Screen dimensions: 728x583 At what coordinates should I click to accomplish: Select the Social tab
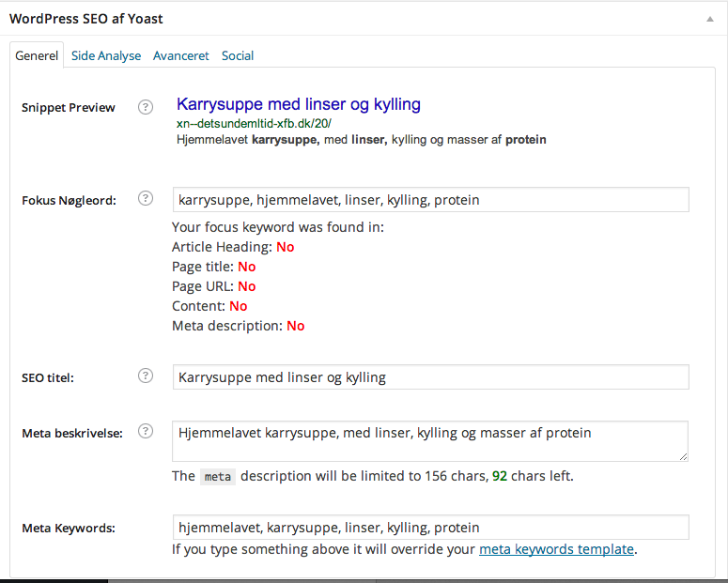(238, 55)
